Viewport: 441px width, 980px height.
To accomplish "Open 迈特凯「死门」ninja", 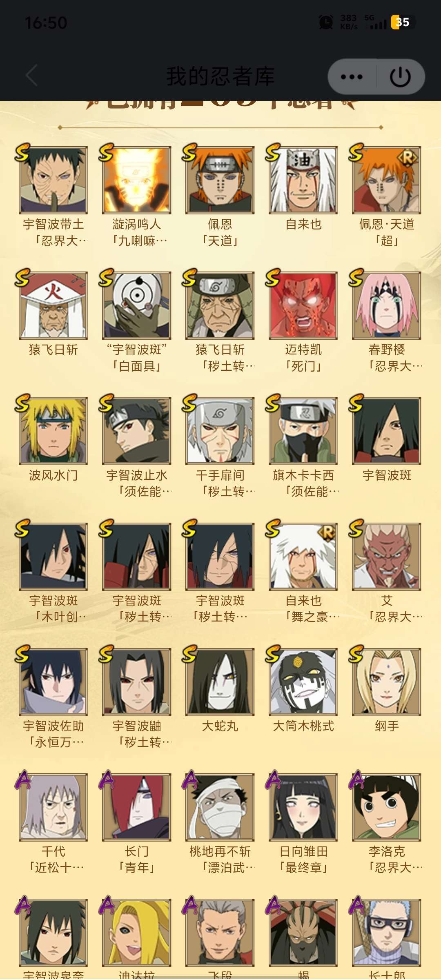I will tap(303, 305).
